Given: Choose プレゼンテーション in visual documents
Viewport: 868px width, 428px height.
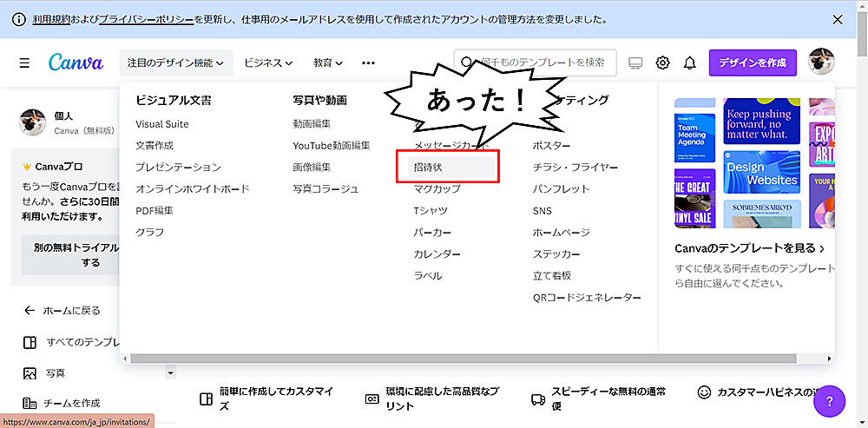Looking at the screenshot, I should pyautogui.click(x=178, y=167).
